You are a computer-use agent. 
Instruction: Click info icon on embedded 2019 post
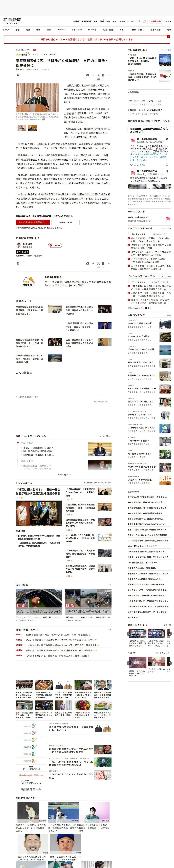tap(167, 165)
